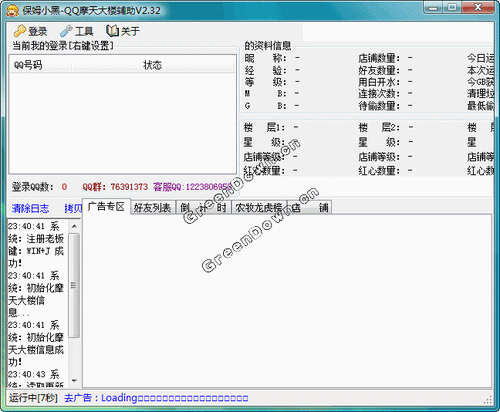The image size is (500, 412).
Task: Click the wrench icon beside 工具
Action: tap(66, 31)
